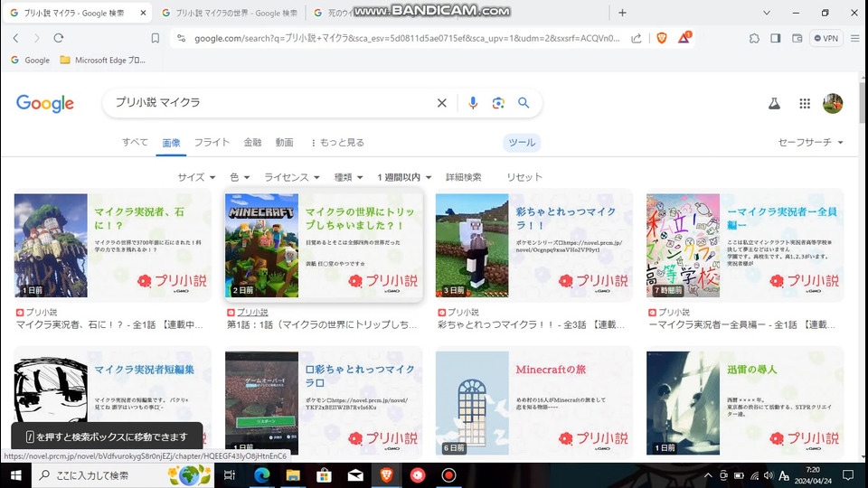Toggle the browser sidebar panel

coord(776,38)
